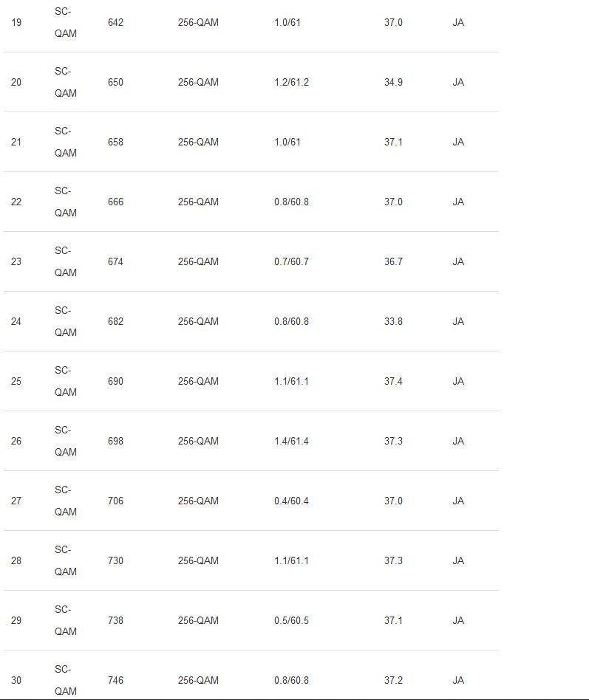
Task: Select the 34.9 signal-to-noise value
Action: click(393, 82)
